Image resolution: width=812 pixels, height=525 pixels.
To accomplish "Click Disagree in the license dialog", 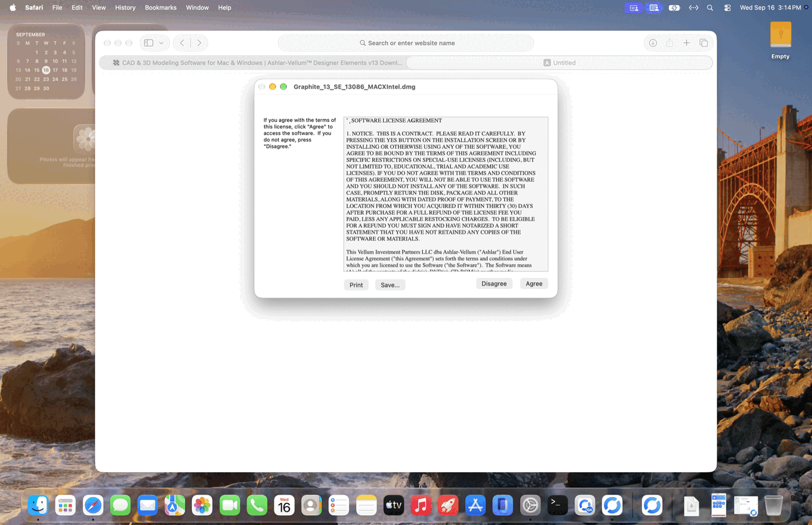I will [494, 284].
